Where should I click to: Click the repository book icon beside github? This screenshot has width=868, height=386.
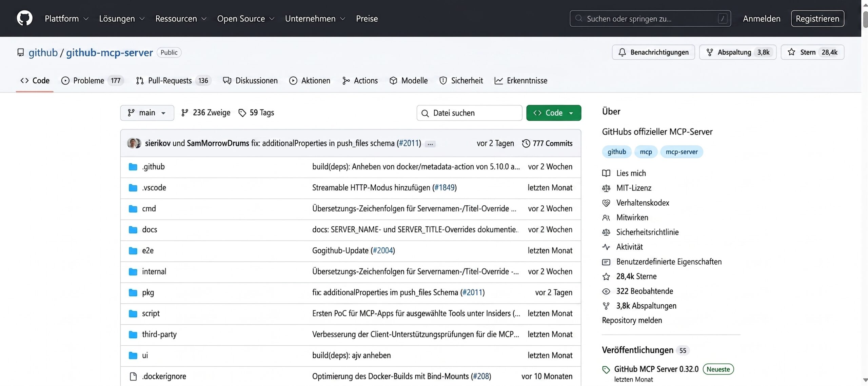click(x=21, y=53)
